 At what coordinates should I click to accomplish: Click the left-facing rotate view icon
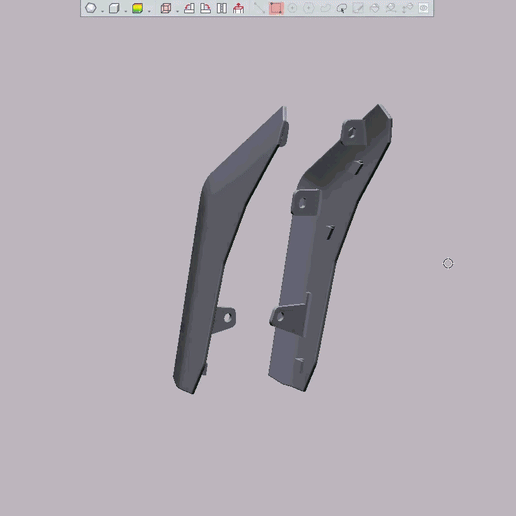(x=189, y=8)
